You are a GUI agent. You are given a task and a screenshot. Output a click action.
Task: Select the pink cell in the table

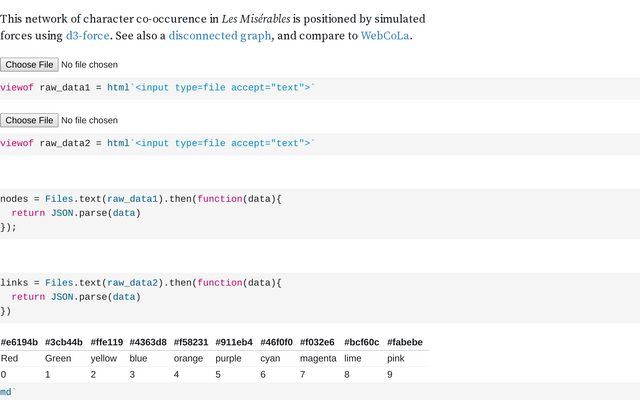point(397,358)
